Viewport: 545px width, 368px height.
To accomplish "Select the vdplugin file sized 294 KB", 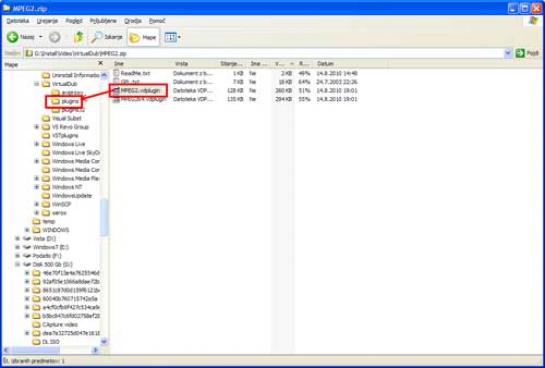I will [116, 99].
